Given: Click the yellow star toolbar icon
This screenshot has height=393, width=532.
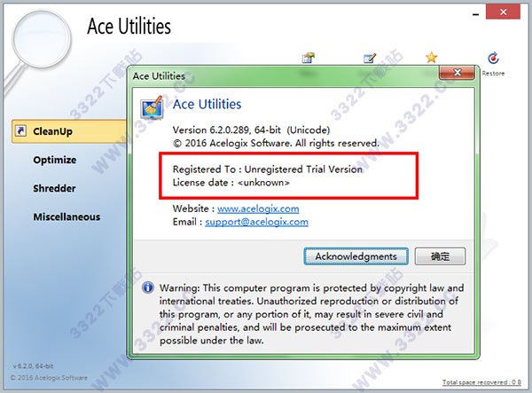Looking at the screenshot, I should pyautogui.click(x=431, y=58).
